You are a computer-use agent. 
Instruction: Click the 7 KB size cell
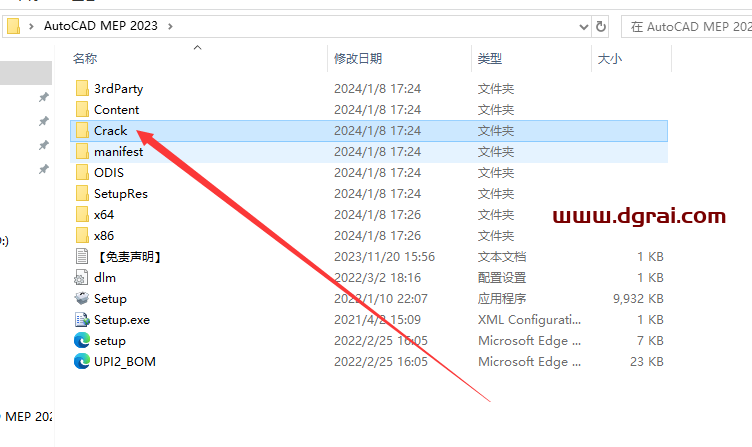(650, 341)
